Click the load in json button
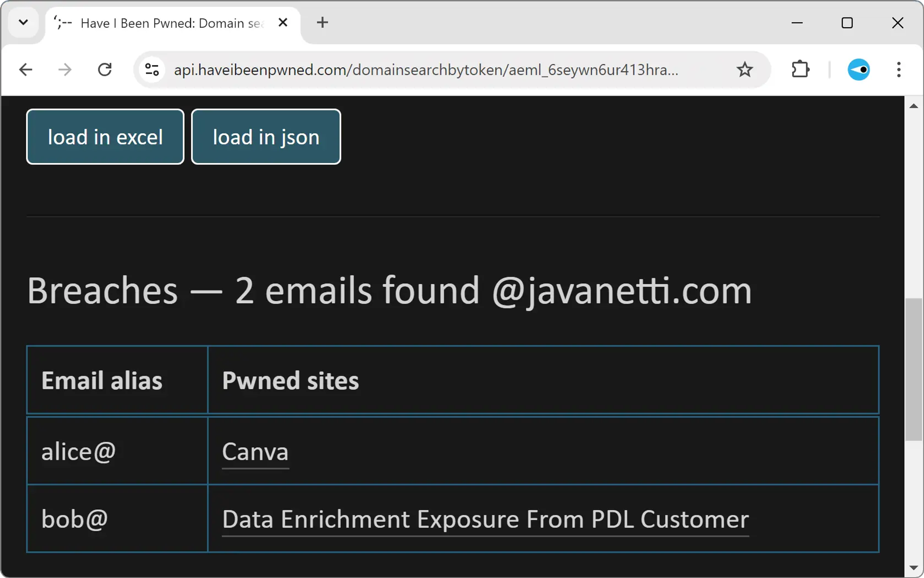Image resolution: width=924 pixels, height=578 pixels. pyautogui.click(x=266, y=137)
